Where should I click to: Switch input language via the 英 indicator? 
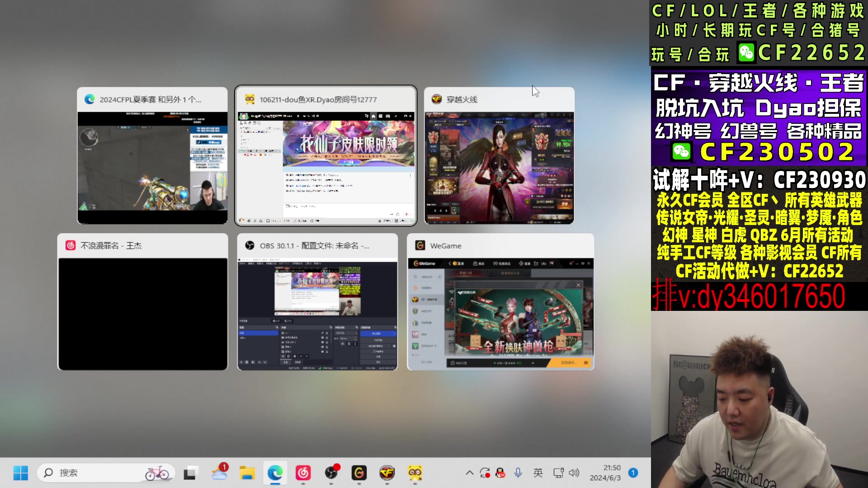pyautogui.click(x=538, y=473)
